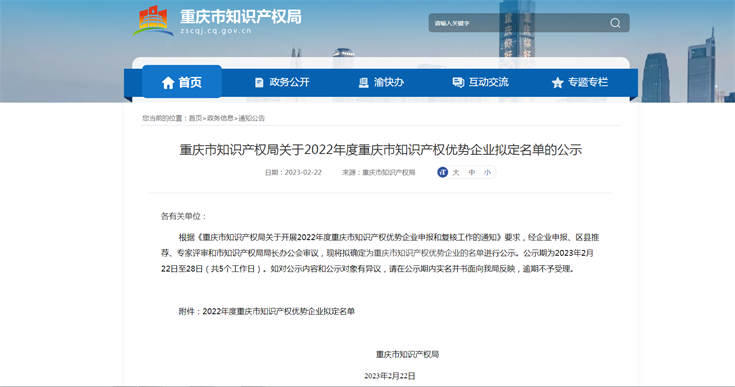Click the zscqj.cq.gov.cn URL text
The width and height of the screenshot is (735, 387).
pos(216,31)
